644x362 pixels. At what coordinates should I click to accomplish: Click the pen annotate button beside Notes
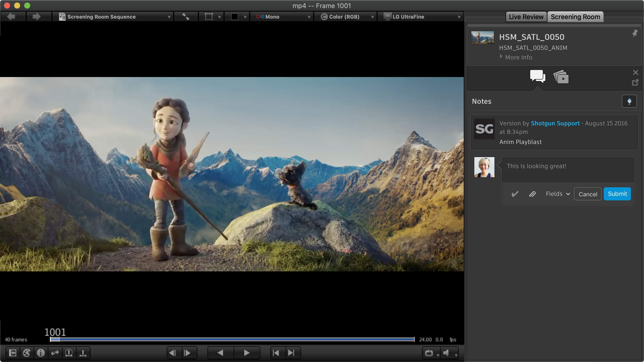tap(629, 101)
